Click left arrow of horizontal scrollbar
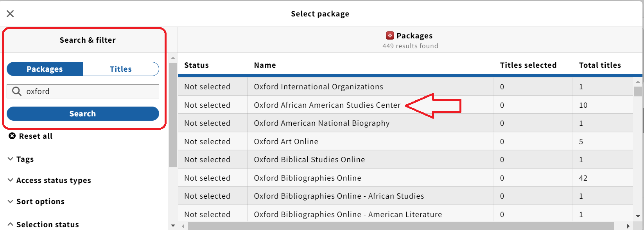This screenshot has height=230, width=644. point(183,226)
